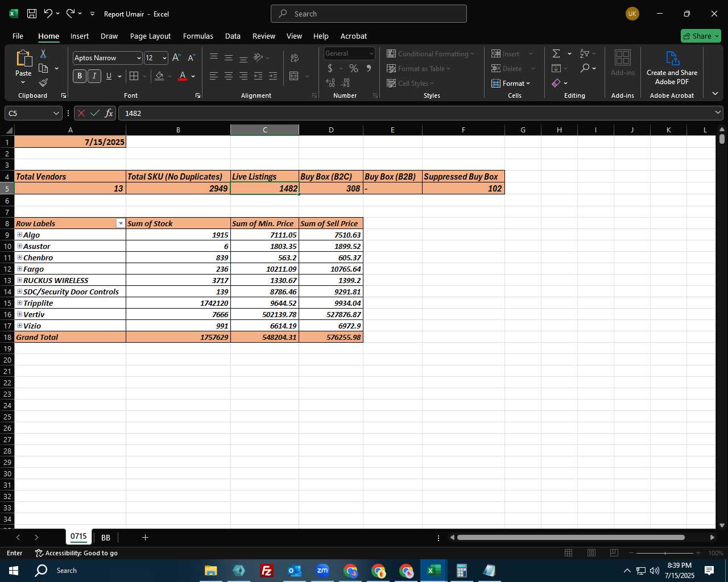Open FileZilla from the taskbar

point(266,571)
